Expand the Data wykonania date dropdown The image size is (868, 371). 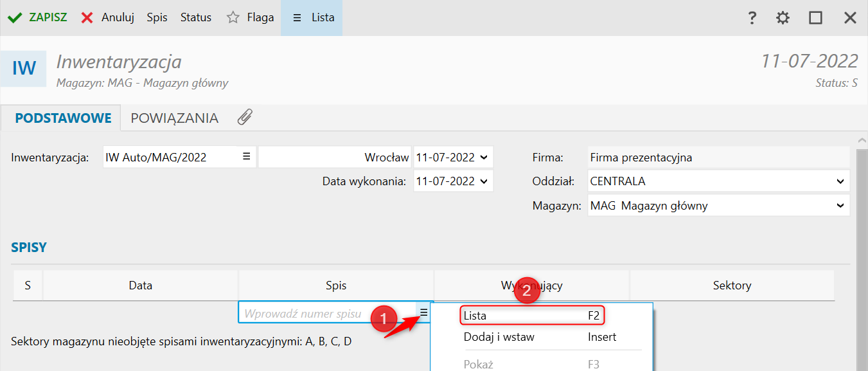[x=484, y=181]
